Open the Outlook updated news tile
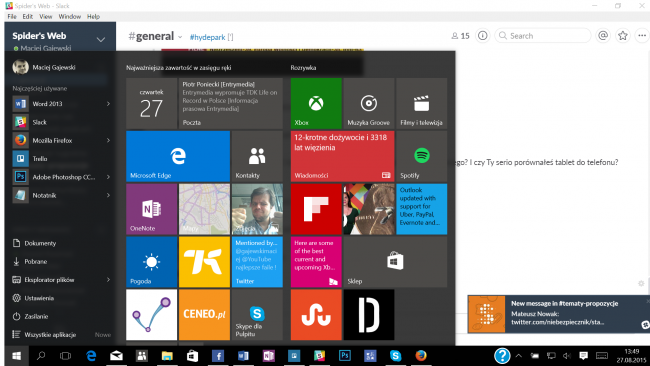The width and height of the screenshot is (650, 366). point(421,209)
